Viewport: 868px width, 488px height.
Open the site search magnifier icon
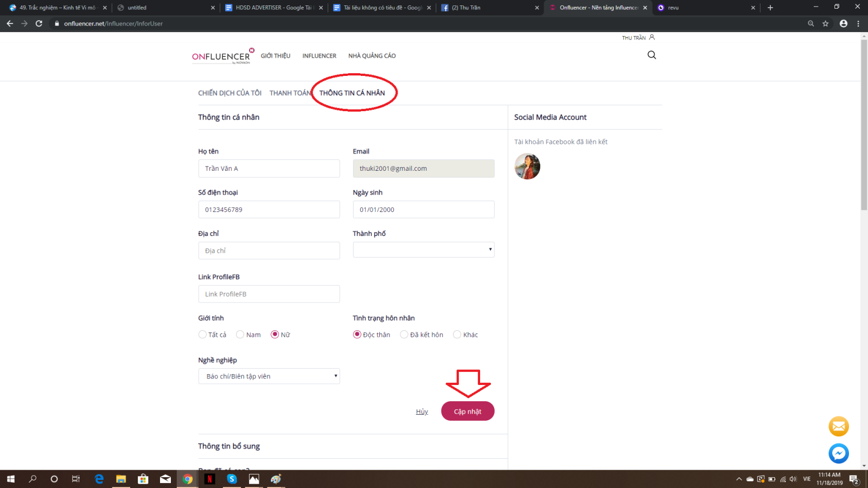point(652,55)
